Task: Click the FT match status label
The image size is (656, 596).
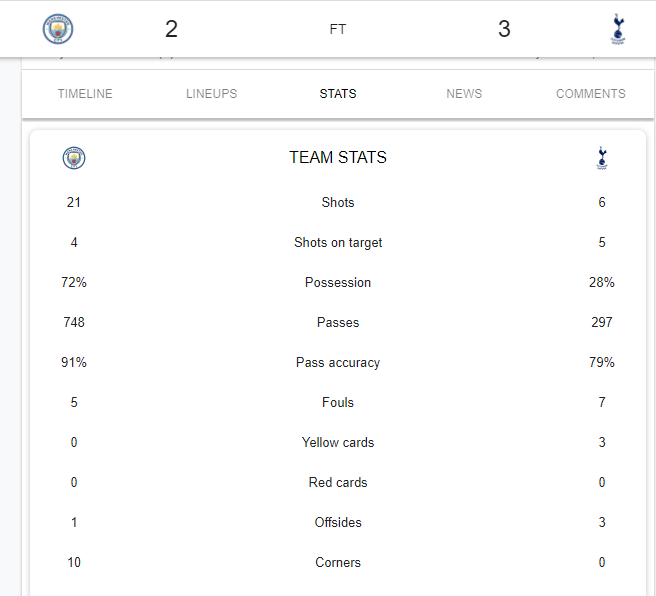Action: pos(338,29)
